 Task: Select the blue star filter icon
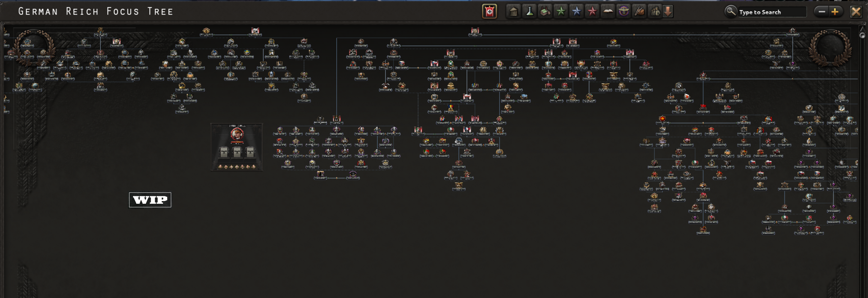pos(576,12)
